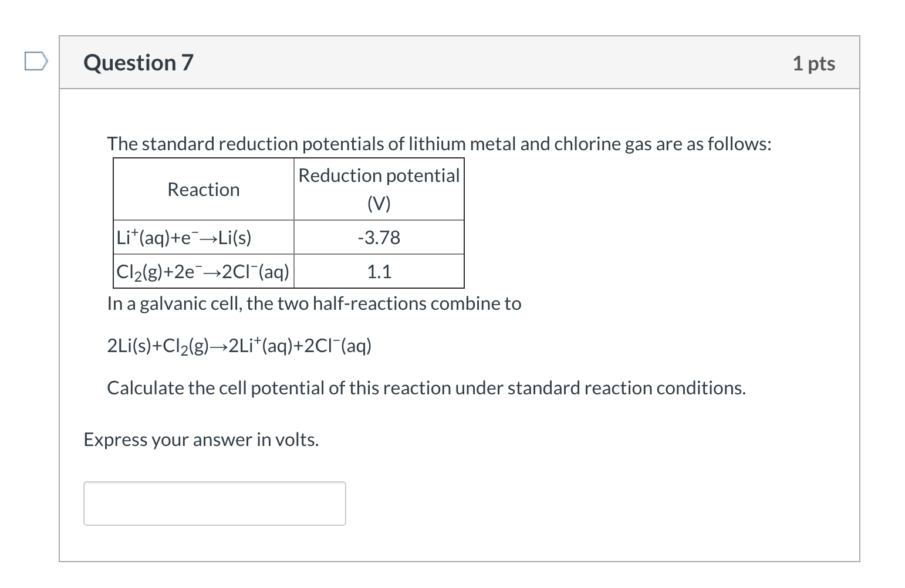Click the 1.1 potential value
The image size is (905, 588).
coord(379,271)
